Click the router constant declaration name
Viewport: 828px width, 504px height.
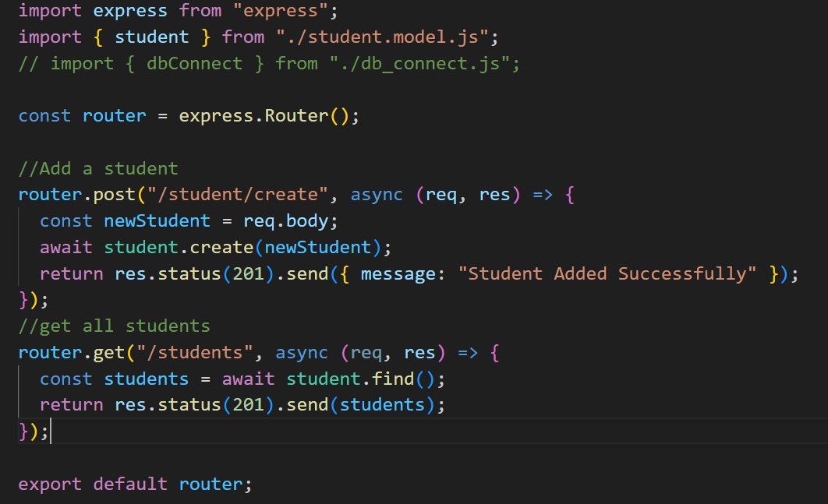114,116
